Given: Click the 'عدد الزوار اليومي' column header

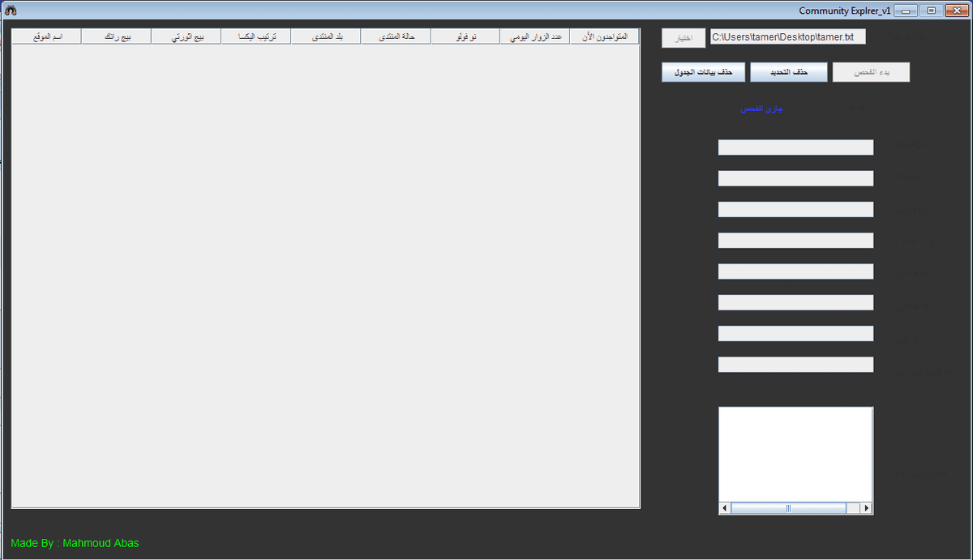Looking at the screenshot, I should (535, 37).
